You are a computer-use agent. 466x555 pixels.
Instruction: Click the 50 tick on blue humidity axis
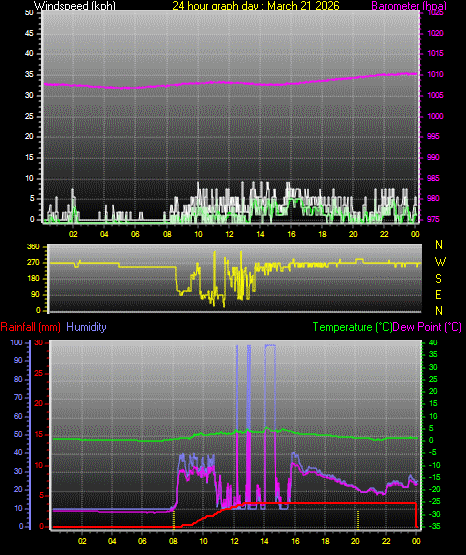pyautogui.click(x=18, y=434)
